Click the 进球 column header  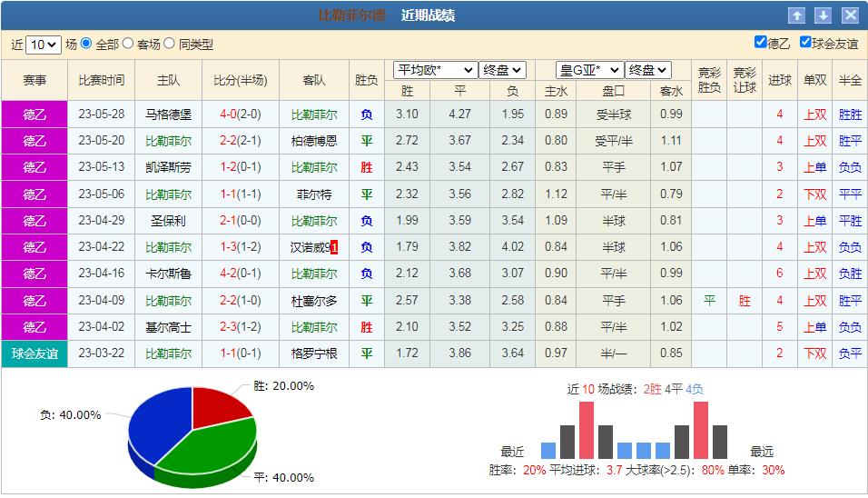(x=779, y=80)
